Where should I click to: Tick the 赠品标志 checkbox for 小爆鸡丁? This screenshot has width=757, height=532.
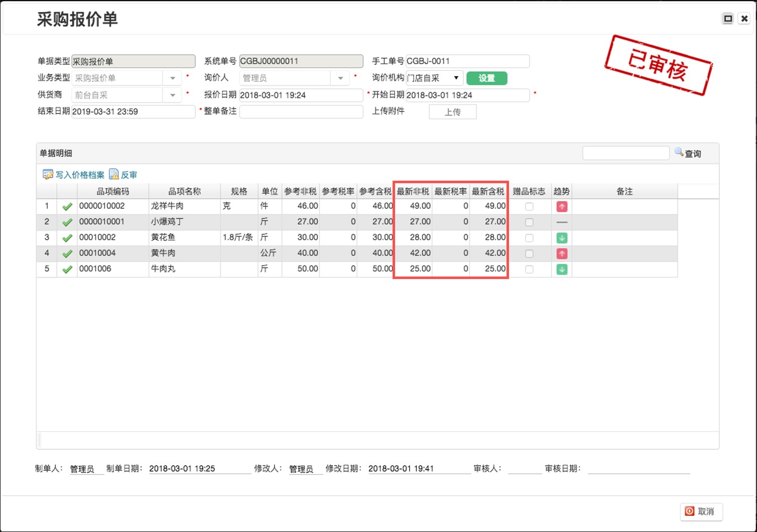529,222
